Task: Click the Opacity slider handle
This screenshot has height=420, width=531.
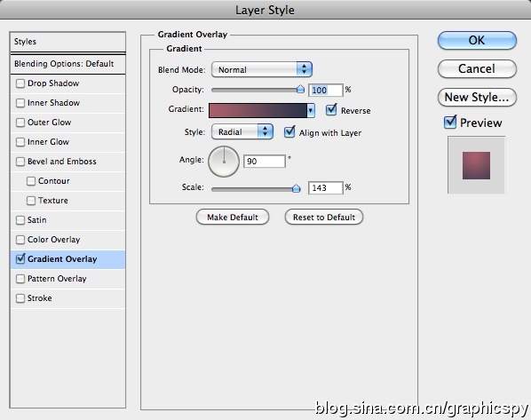Action: pyautogui.click(x=300, y=89)
